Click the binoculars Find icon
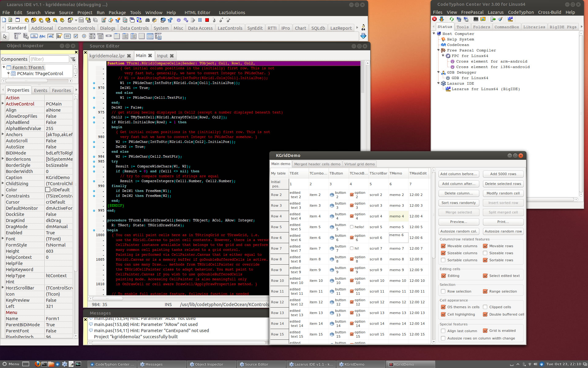 click(x=147, y=20)
